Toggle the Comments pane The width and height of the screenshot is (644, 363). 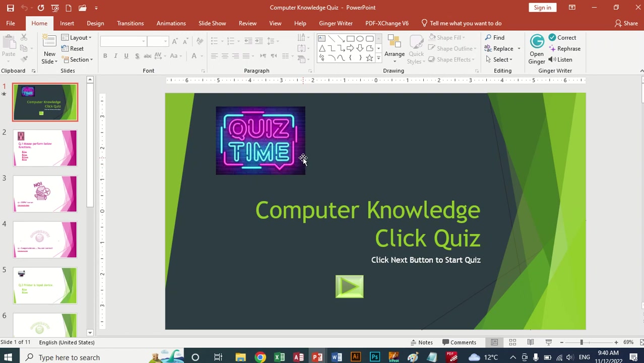coord(459,342)
